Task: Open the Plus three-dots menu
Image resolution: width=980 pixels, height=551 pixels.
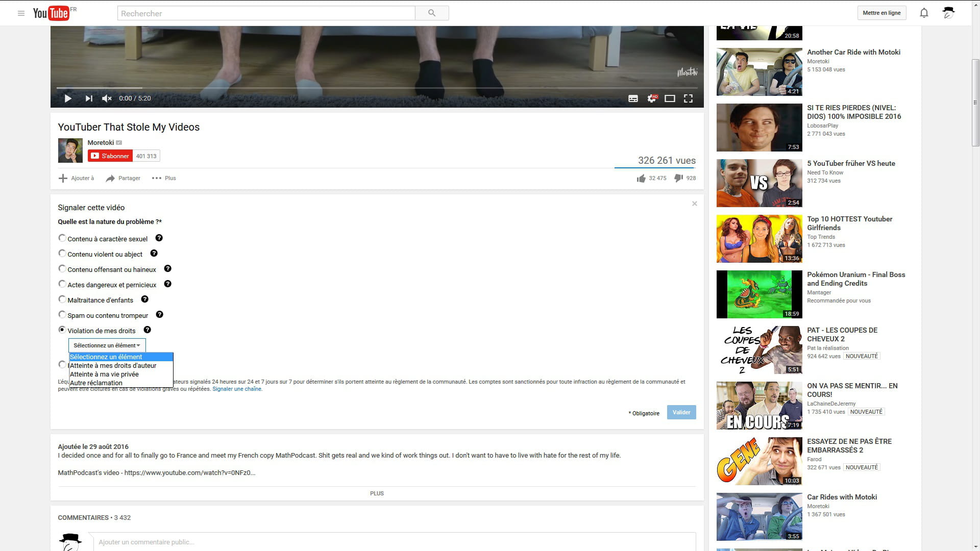Action: pos(164,178)
